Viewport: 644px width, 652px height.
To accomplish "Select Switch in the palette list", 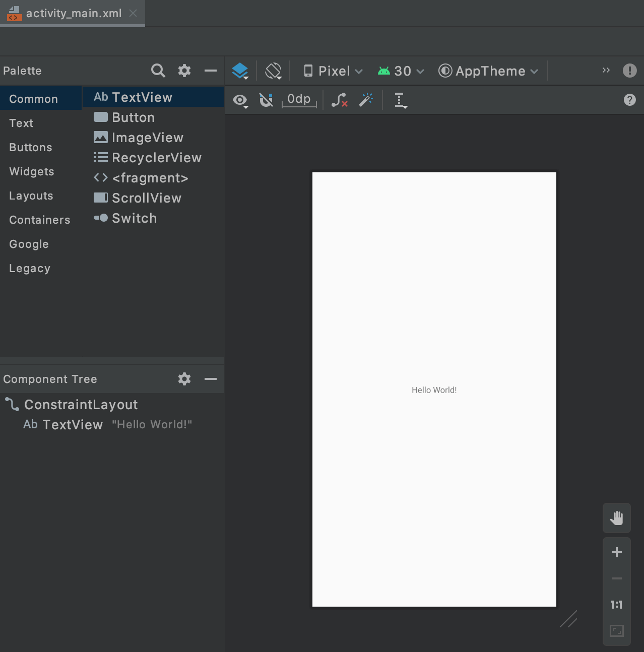I will (x=153, y=218).
